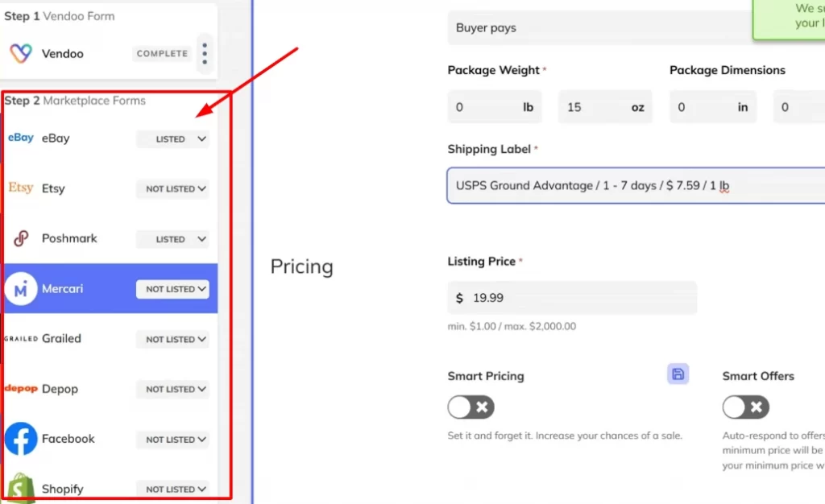Click the Mercari M logo icon
The width and height of the screenshot is (825, 504).
pyautogui.click(x=20, y=288)
